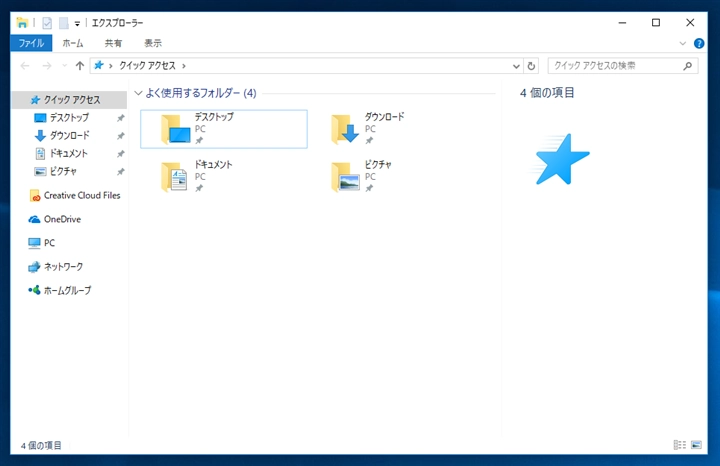This screenshot has height=466, width=720.
Task: Open Help with the blue question mark icon
Action: (x=699, y=44)
